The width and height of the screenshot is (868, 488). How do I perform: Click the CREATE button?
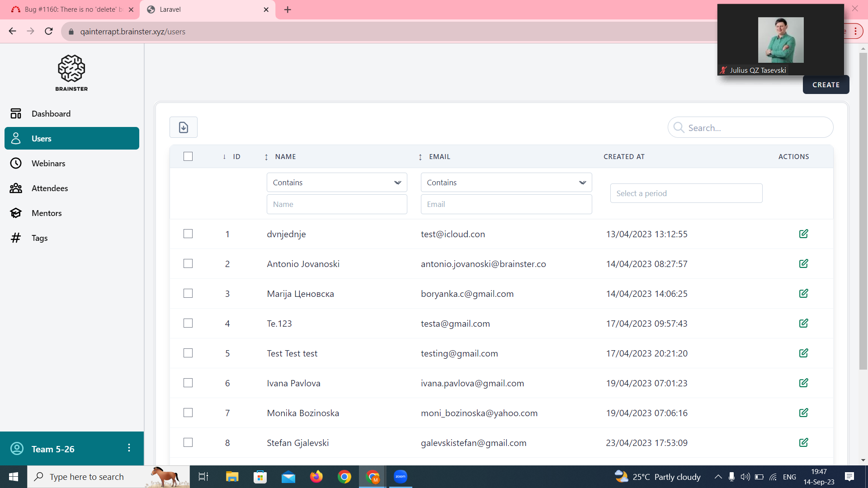[x=826, y=85]
